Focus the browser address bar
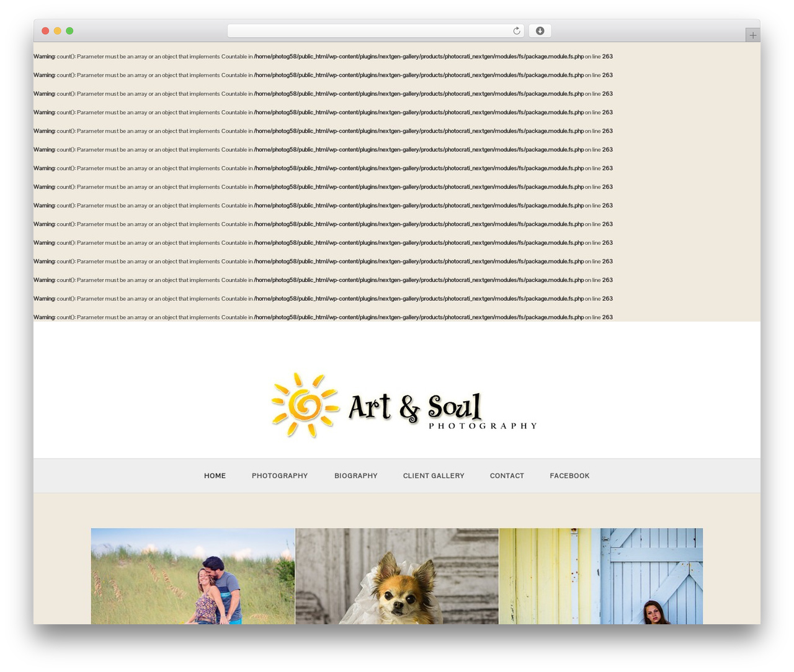Image resolution: width=794 pixels, height=672 pixels. 375,31
